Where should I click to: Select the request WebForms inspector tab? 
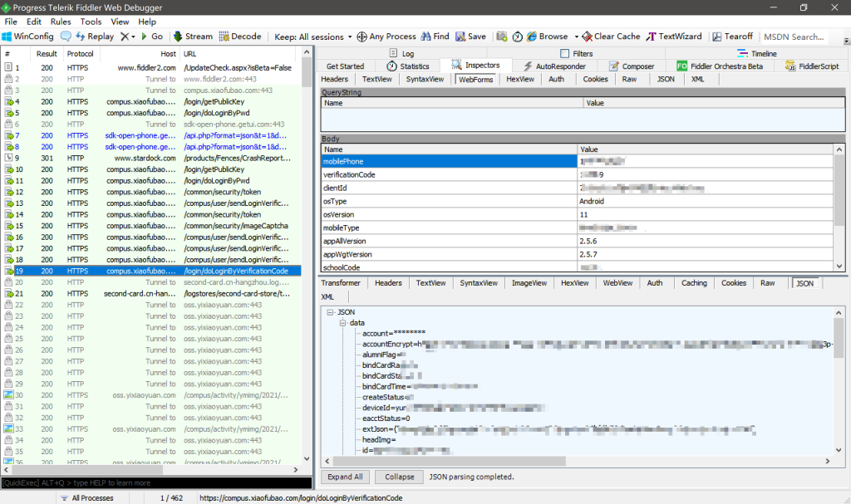tap(476, 79)
